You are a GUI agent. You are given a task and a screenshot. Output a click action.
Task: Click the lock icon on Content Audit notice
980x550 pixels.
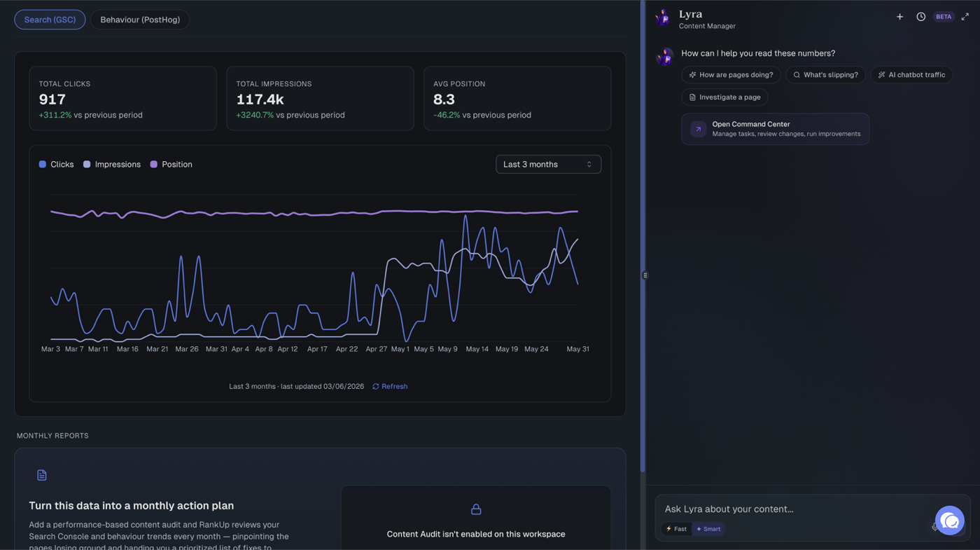pos(476,509)
